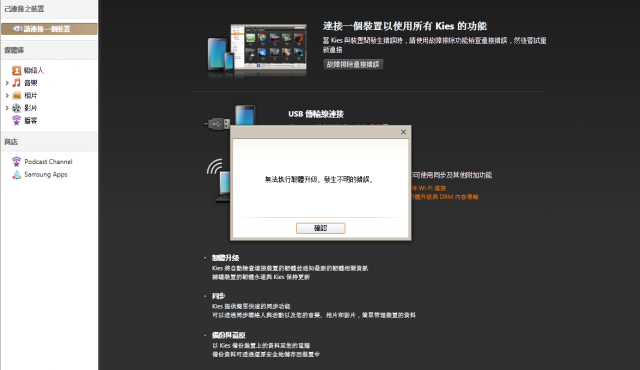Expand the 相片 tree node

tap(7, 95)
